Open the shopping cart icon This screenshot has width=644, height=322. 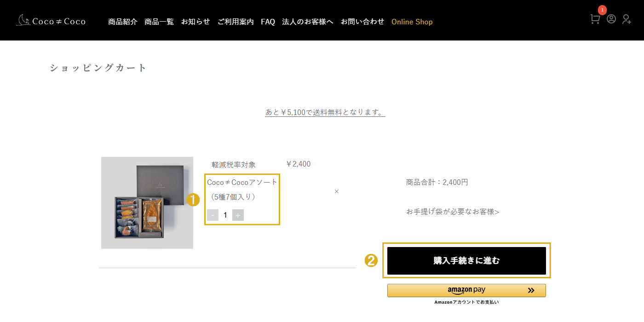595,19
